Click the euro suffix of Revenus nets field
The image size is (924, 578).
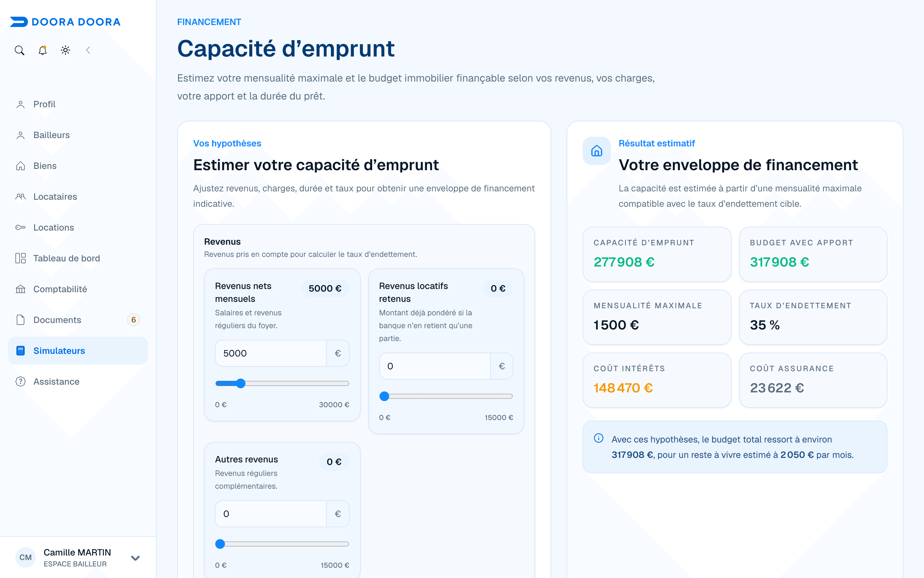[x=338, y=353]
